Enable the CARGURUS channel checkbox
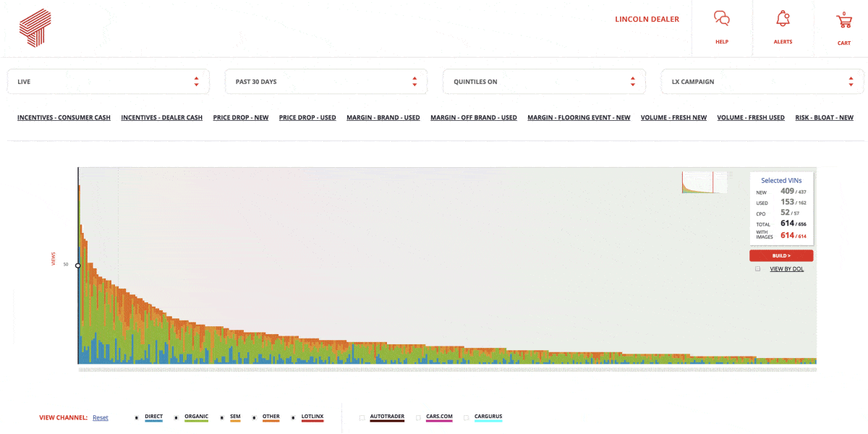Image resolution: width=868 pixels, height=434 pixels. tap(467, 417)
